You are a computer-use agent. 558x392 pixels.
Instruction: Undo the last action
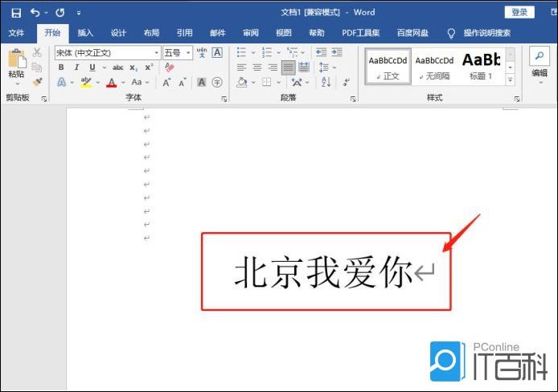tap(35, 13)
